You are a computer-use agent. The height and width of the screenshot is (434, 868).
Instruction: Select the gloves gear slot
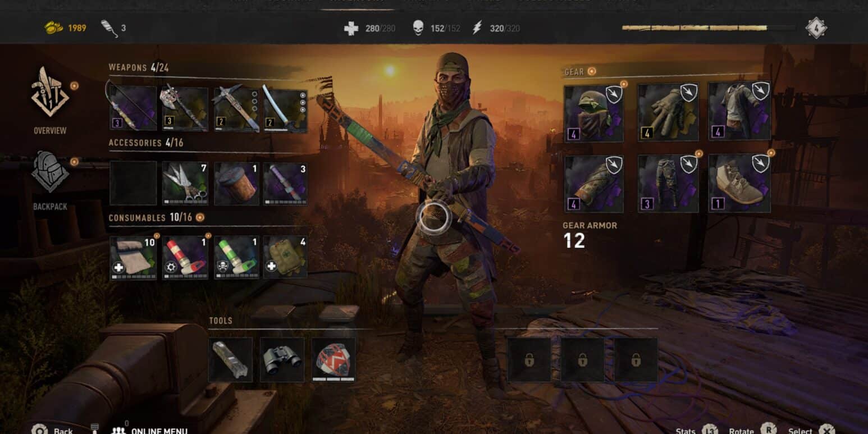click(x=668, y=112)
